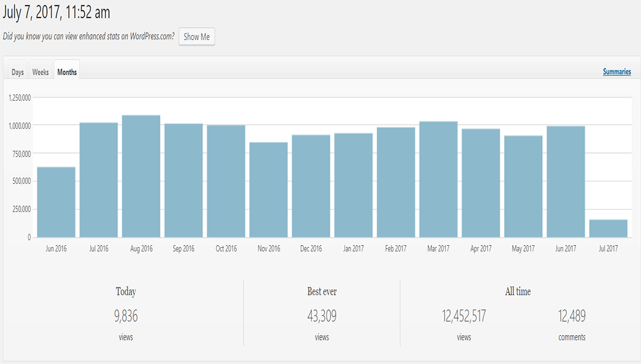Click the Nov 2016 axis label
Image resolution: width=641 pixels, height=364 pixels.
[x=269, y=248]
